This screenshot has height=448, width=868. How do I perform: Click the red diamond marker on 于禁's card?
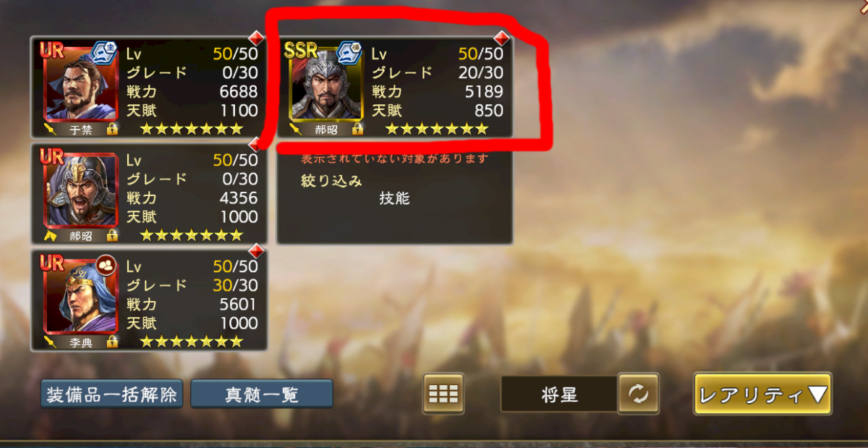[254, 37]
